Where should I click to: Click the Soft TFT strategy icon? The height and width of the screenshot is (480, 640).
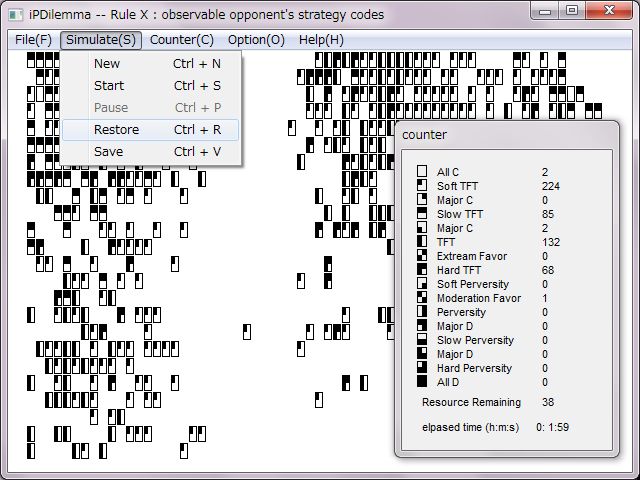pos(422,185)
